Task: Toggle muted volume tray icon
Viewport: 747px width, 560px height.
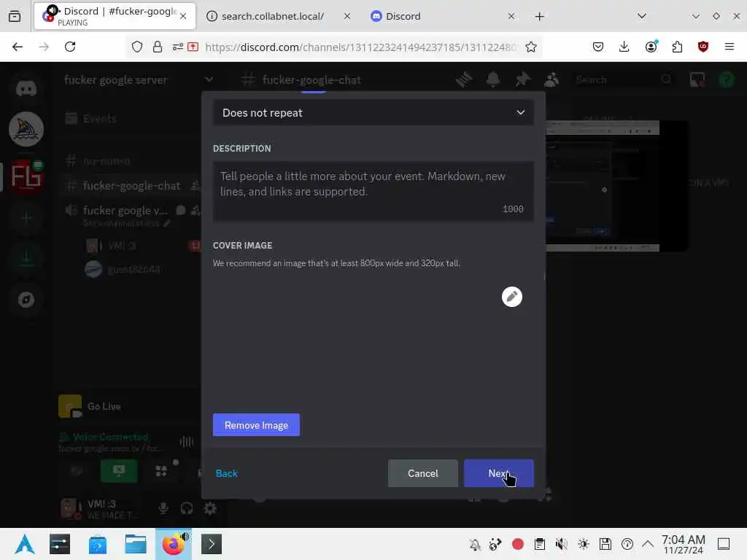Action: pyautogui.click(x=561, y=544)
